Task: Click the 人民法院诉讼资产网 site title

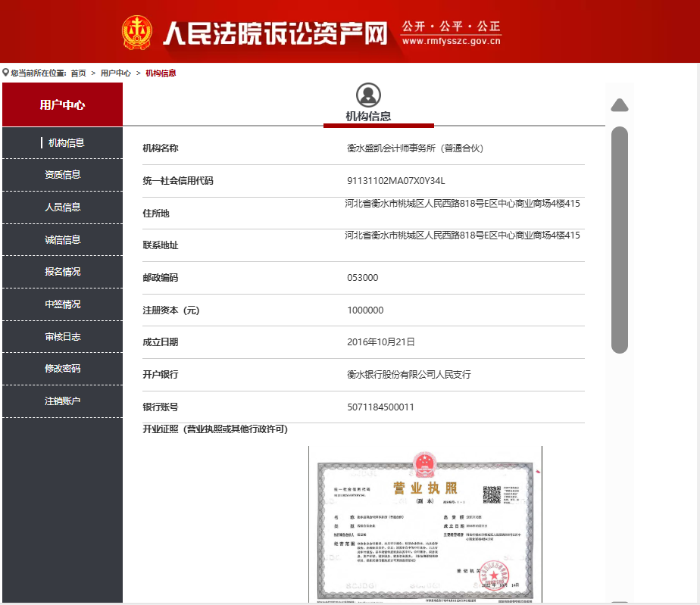Action: click(276, 33)
